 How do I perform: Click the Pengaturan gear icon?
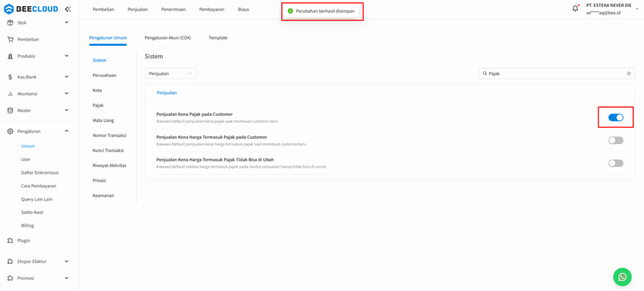click(x=11, y=131)
